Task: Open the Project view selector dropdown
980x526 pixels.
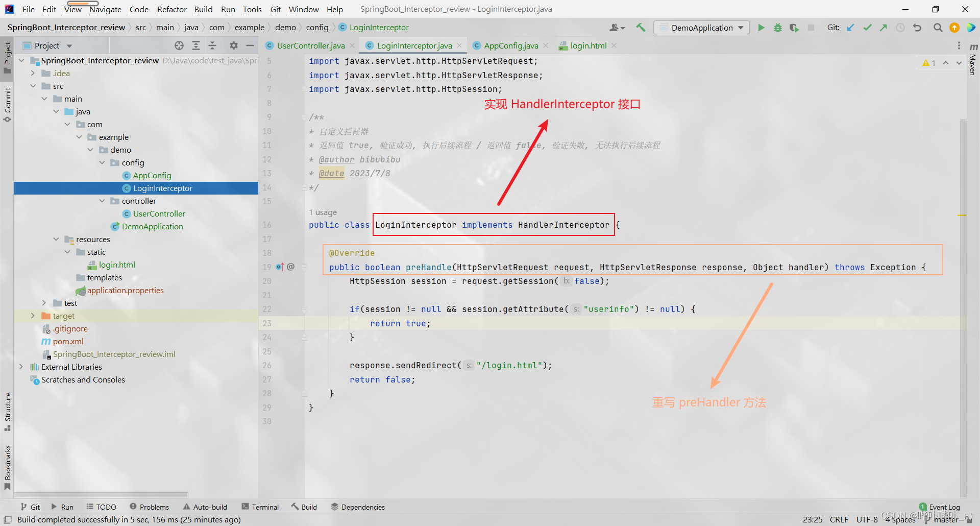Action: (47, 45)
